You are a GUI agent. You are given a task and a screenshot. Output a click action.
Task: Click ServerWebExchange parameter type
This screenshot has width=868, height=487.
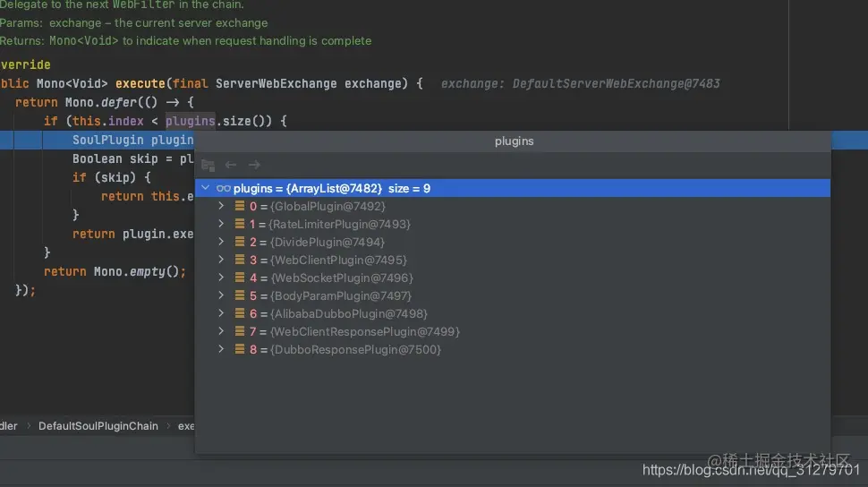[276, 83]
